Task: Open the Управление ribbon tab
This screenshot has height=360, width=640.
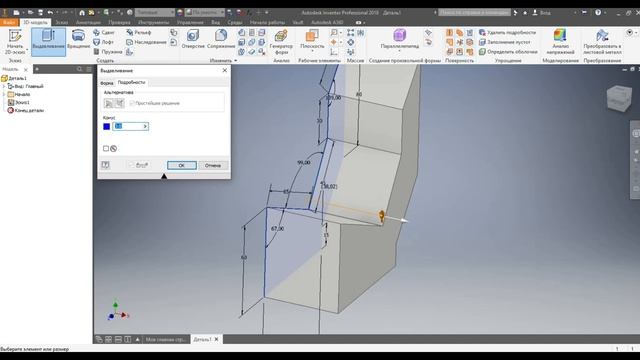Action: point(190,22)
